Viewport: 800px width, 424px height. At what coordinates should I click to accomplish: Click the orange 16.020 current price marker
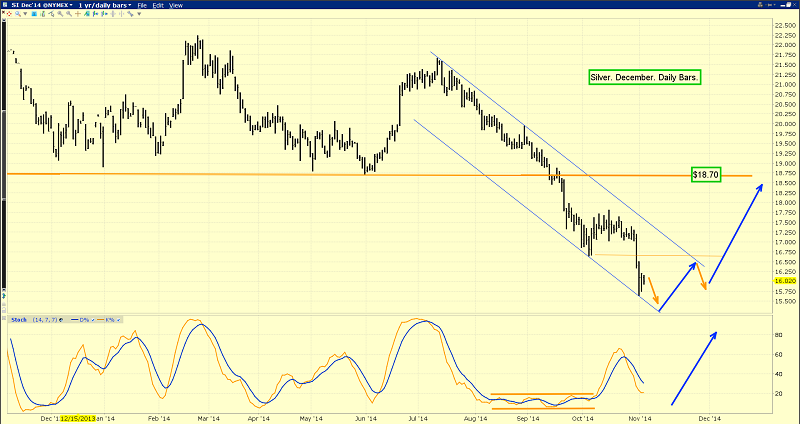(784, 281)
